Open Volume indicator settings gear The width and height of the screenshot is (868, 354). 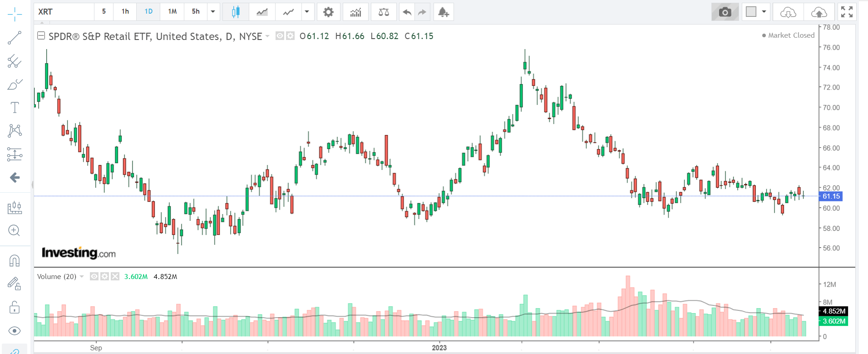point(104,276)
